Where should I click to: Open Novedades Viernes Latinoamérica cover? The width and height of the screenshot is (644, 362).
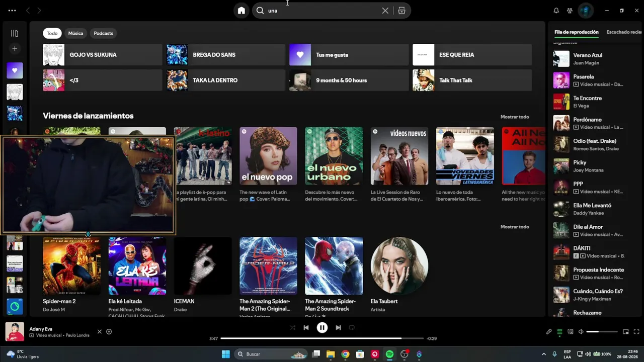coord(465,156)
